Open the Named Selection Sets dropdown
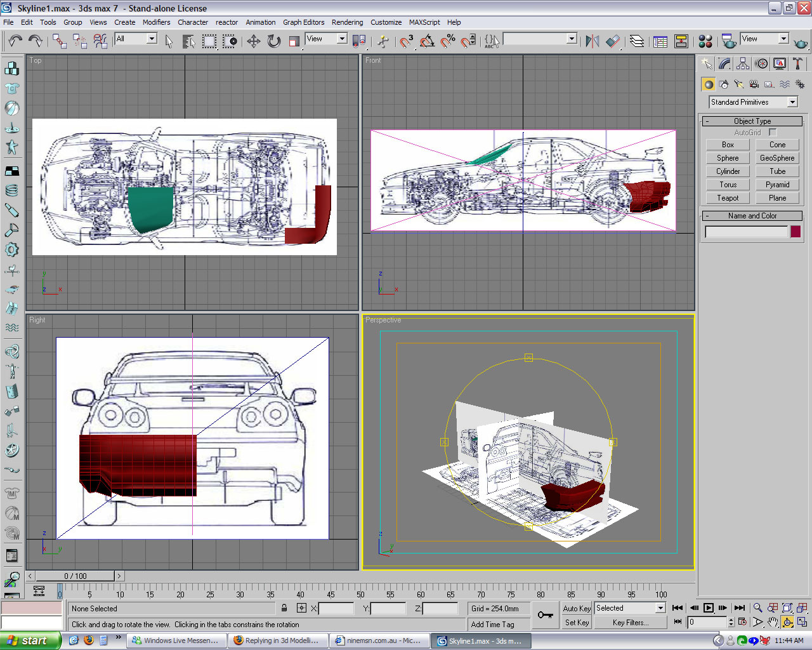This screenshot has height=650, width=812. tap(572, 39)
